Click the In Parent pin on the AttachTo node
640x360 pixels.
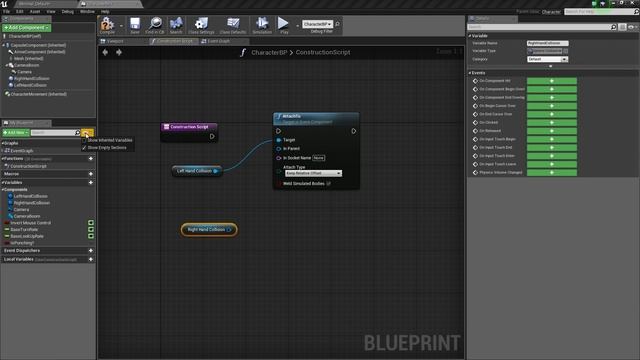[x=279, y=149]
